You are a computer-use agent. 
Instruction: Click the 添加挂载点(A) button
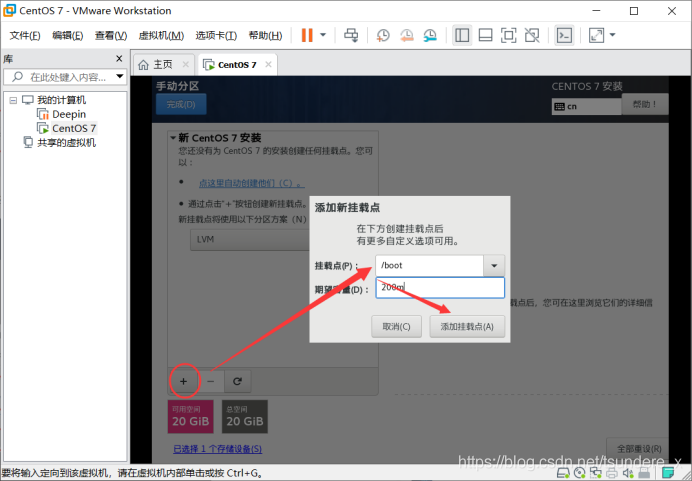point(467,327)
